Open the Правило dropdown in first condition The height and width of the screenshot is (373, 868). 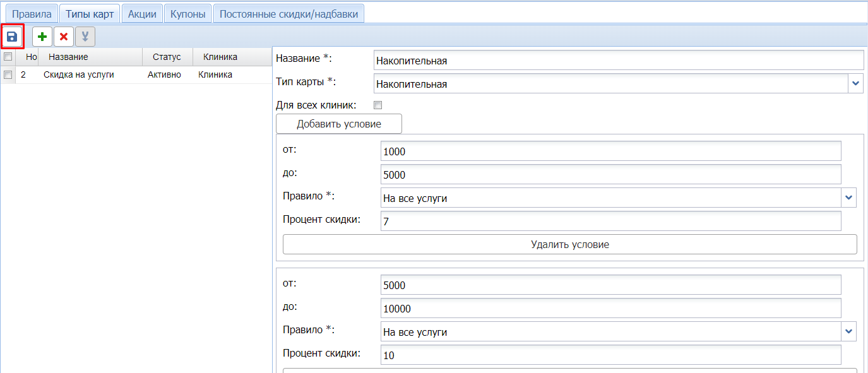pyautogui.click(x=848, y=198)
